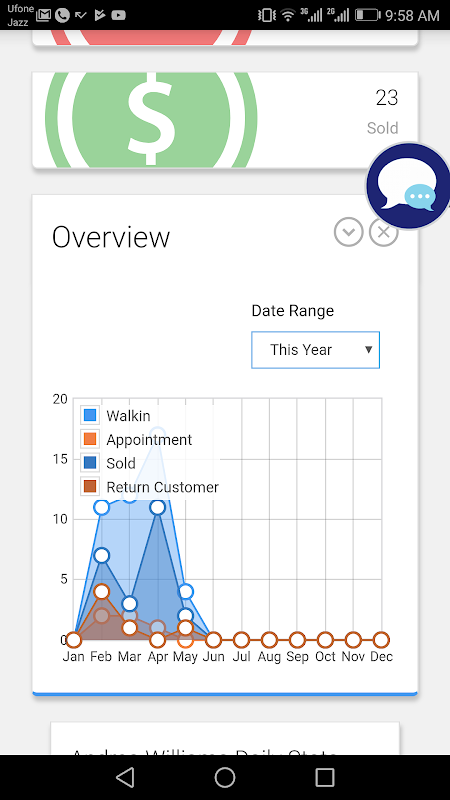The image size is (450, 800).
Task: Tap the 'Date Range' label
Action: pyautogui.click(x=293, y=311)
